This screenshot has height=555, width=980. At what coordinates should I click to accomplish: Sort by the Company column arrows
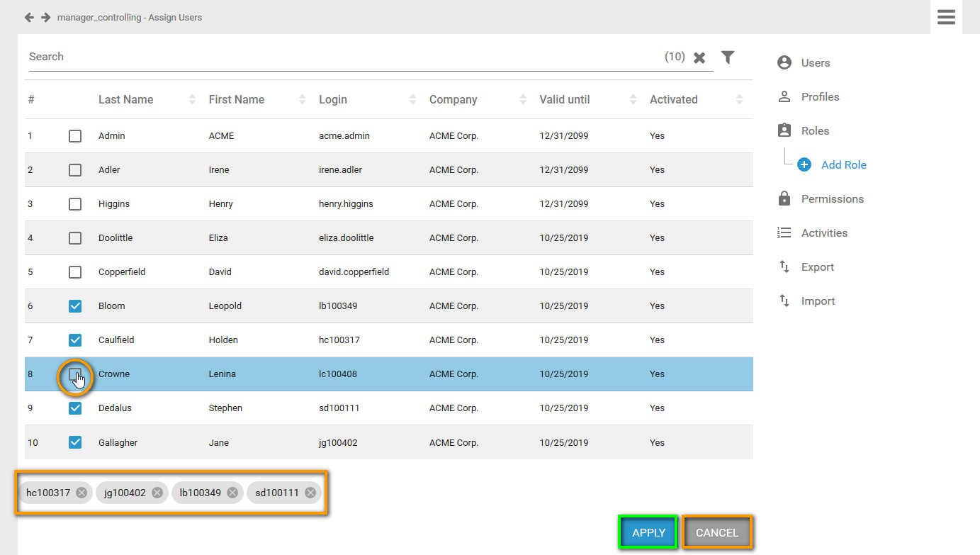pyautogui.click(x=523, y=100)
